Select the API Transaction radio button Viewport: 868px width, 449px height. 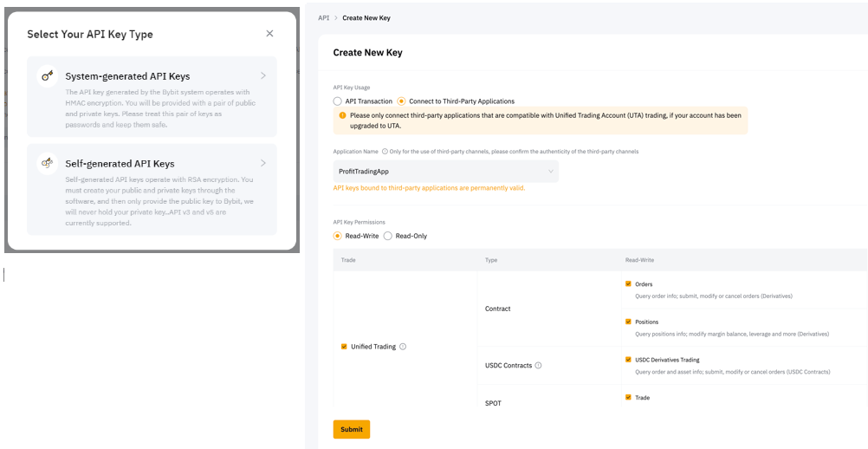pos(338,101)
